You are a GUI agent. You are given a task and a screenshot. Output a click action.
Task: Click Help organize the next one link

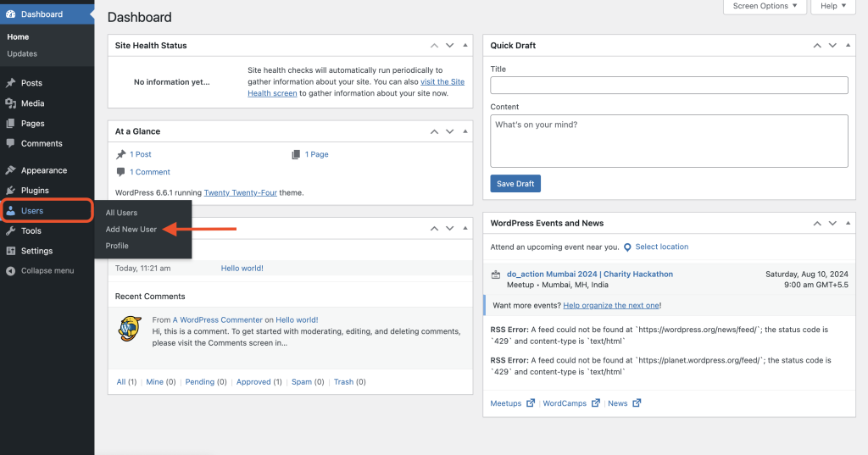pyautogui.click(x=611, y=306)
